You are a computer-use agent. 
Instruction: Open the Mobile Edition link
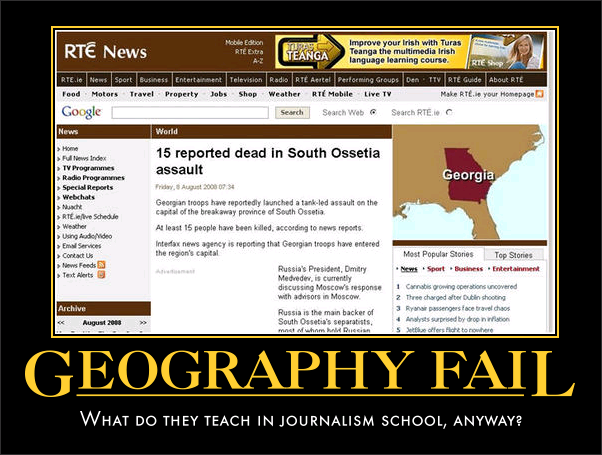(244, 43)
